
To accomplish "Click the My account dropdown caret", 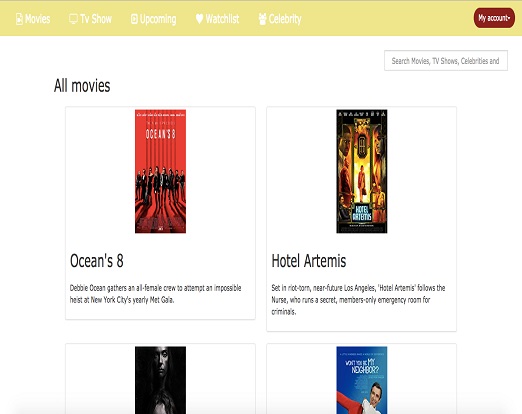I will pyautogui.click(x=509, y=18).
